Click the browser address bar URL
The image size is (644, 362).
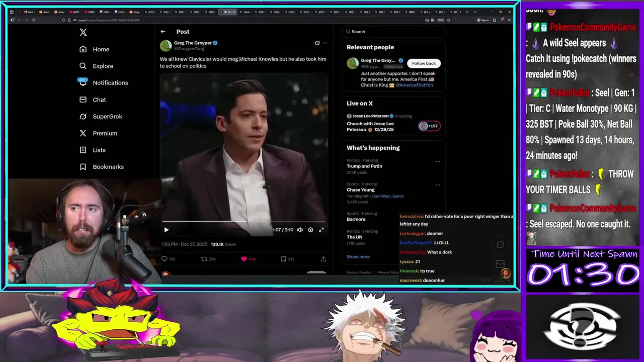[x=110, y=20]
